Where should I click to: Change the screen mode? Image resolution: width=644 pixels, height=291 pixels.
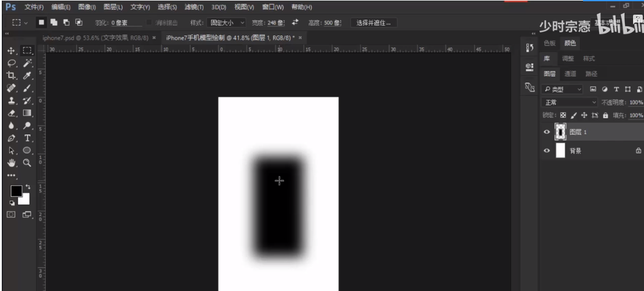[x=27, y=215]
